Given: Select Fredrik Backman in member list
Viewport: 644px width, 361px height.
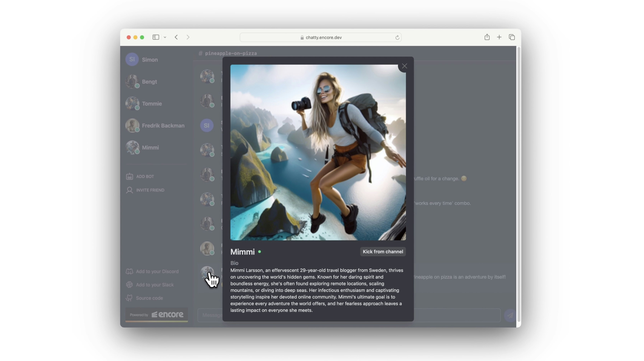Looking at the screenshot, I should [163, 125].
